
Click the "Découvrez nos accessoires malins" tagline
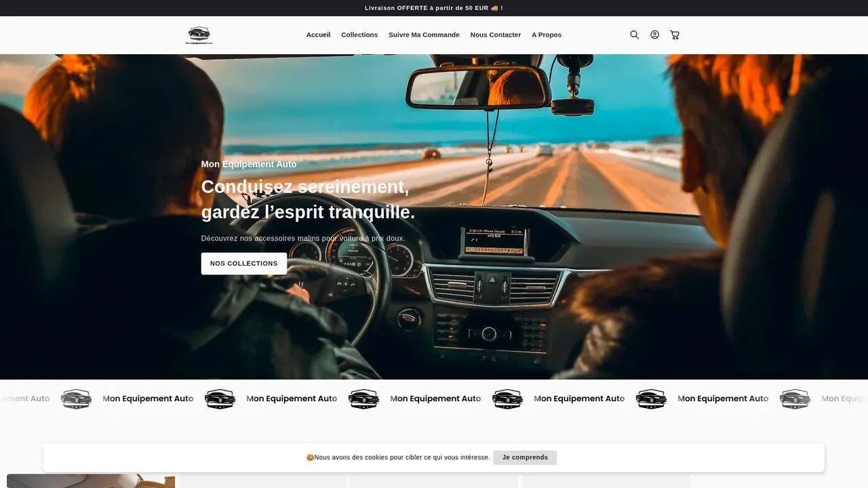303,239
